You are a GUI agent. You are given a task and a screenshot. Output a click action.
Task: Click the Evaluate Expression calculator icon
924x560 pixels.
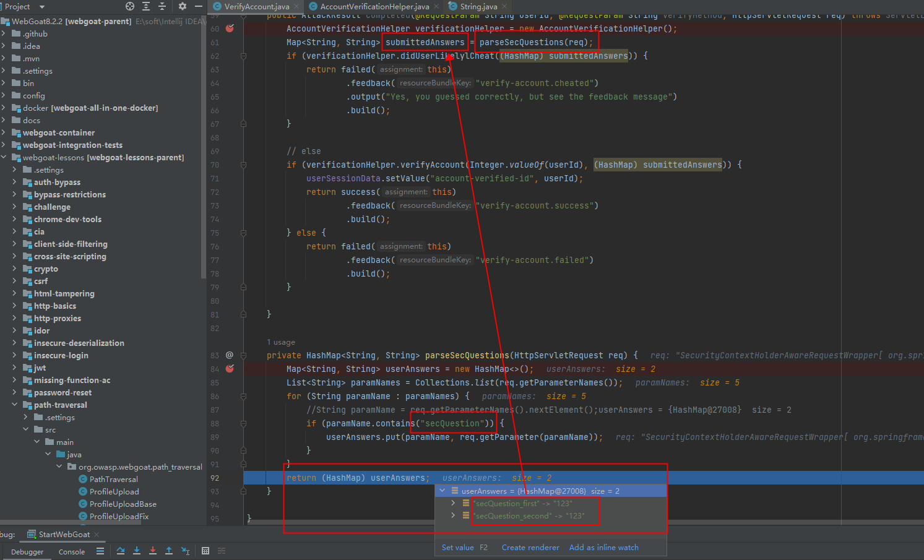(x=205, y=551)
